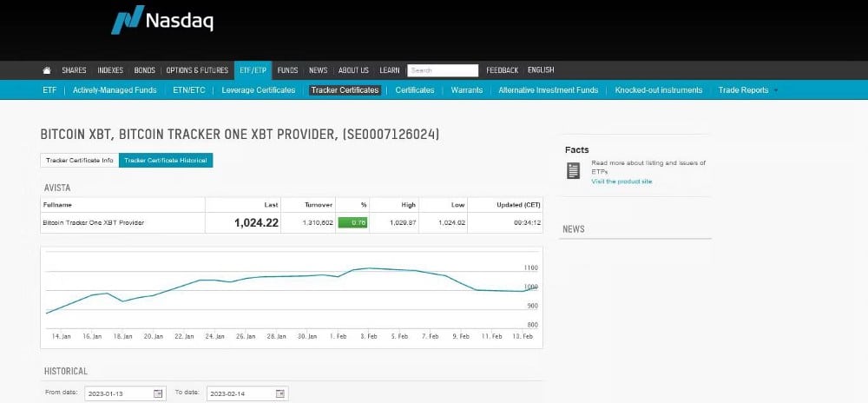Viewport: 868px width, 403px height.
Task: Click the updated time 09:34:12
Action: point(528,222)
